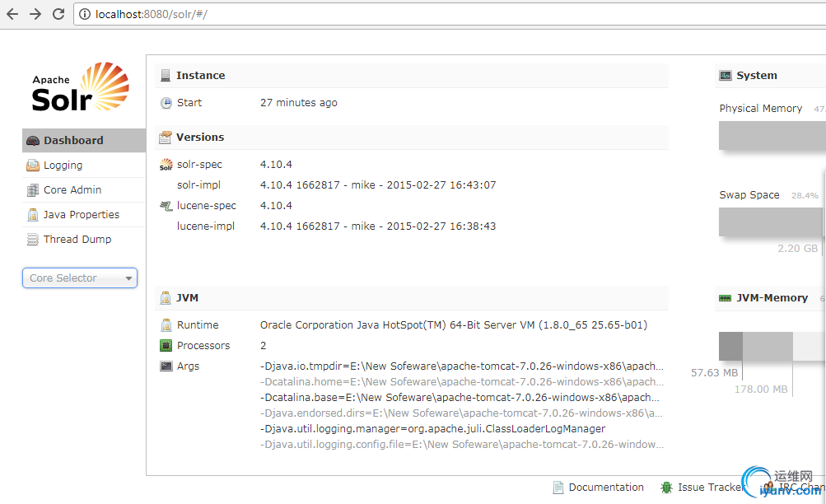Click the JVM-Memory chip icon
826x504 pixels.
click(x=726, y=298)
